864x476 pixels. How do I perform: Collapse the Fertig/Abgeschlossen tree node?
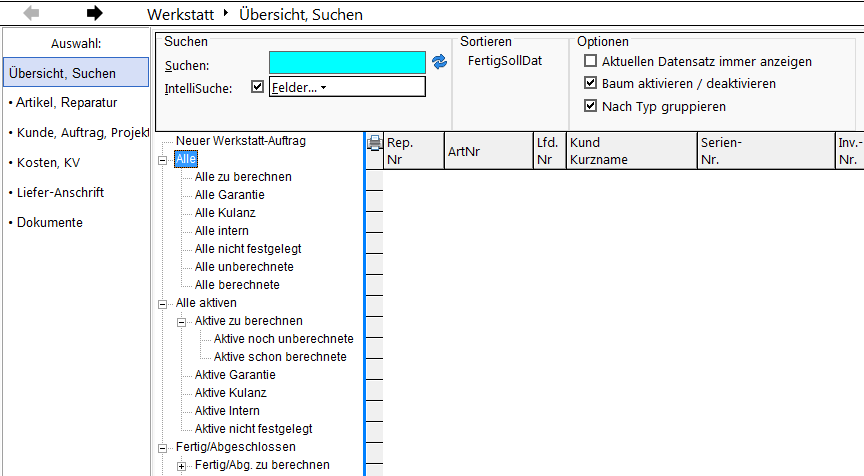click(x=163, y=448)
